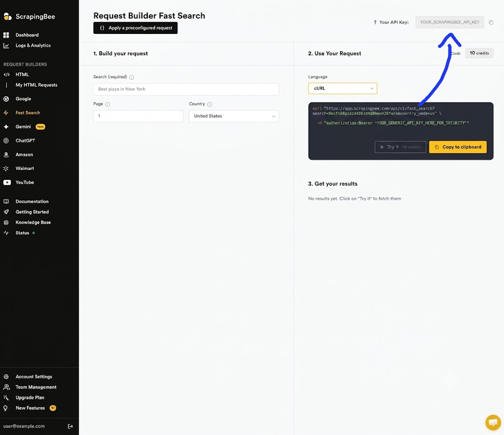Open the Walmart request builder
The height and width of the screenshot is (435, 504).
(25, 168)
